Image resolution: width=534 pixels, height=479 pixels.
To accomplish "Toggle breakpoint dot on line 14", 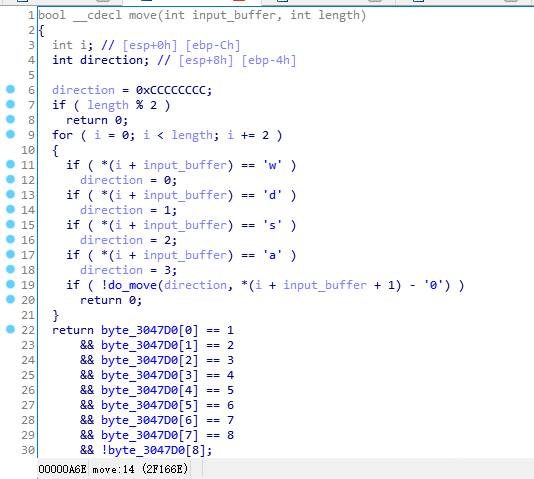I will pos(11,209).
